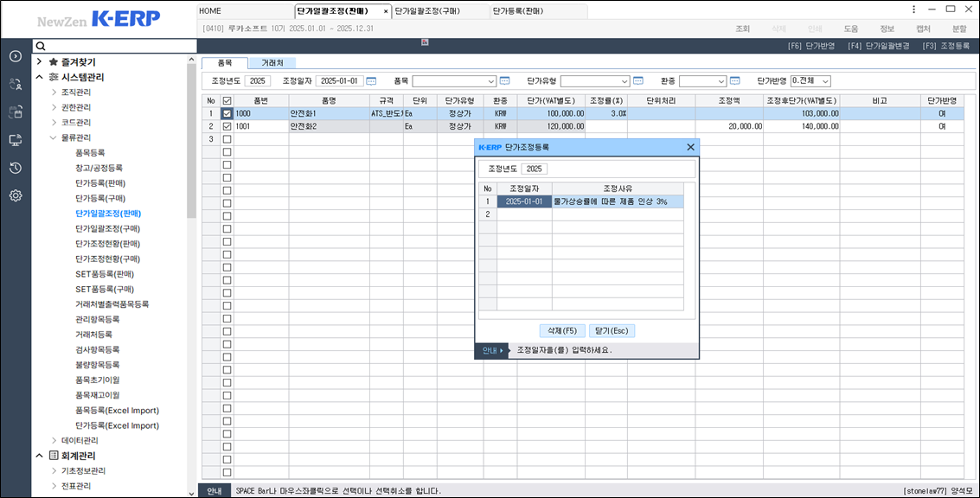Click the 조정년도 field in the dialog
The image size is (980, 498).
(x=535, y=169)
